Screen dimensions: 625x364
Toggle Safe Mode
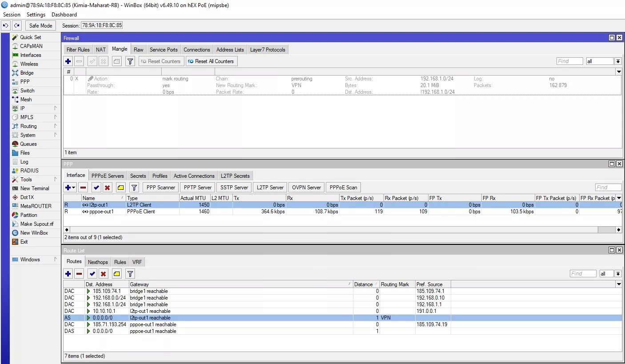[41, 26]
